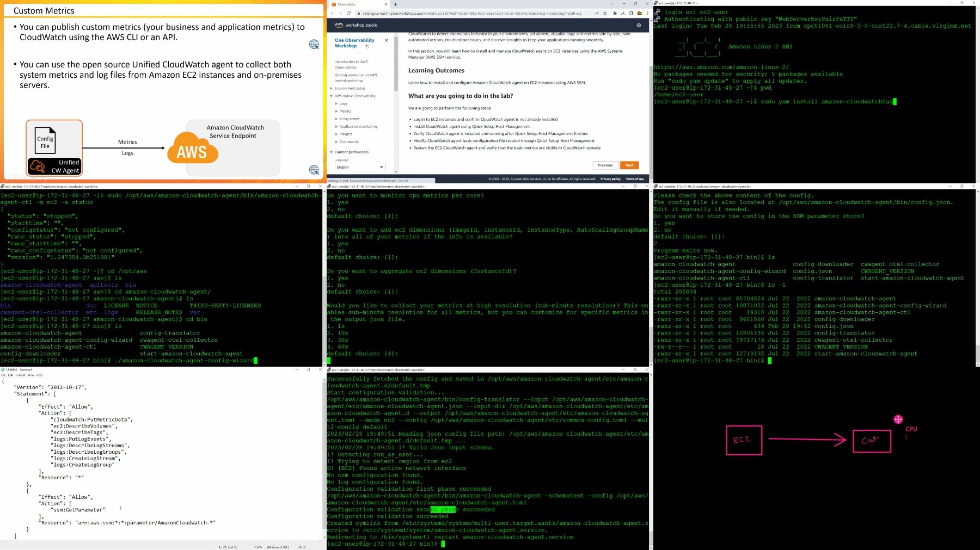The height and width of the screenshot is (550, 980).
Task: Click the Notepad app icon in title bar
Action: (3, 369)
